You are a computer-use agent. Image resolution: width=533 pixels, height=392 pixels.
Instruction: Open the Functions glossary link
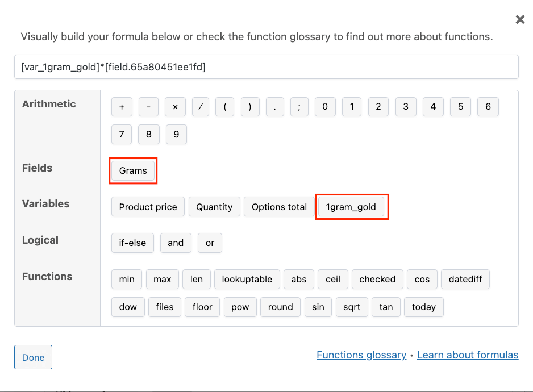pos(361,355)
